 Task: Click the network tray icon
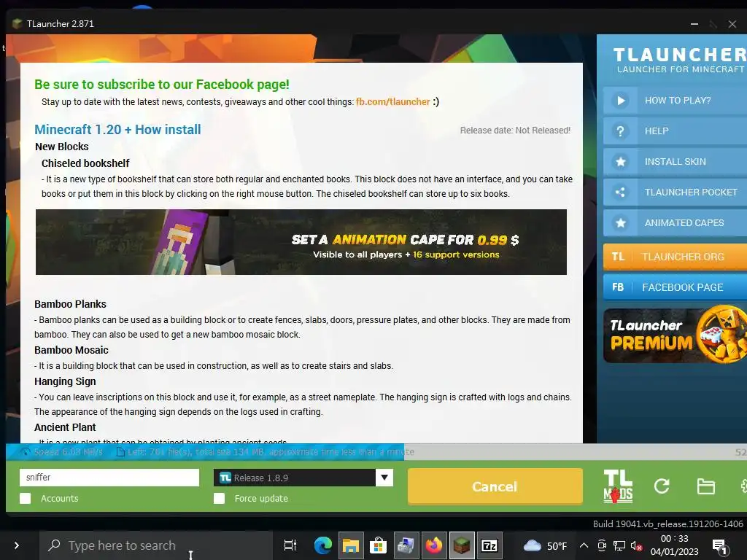(x=619, y=545)
